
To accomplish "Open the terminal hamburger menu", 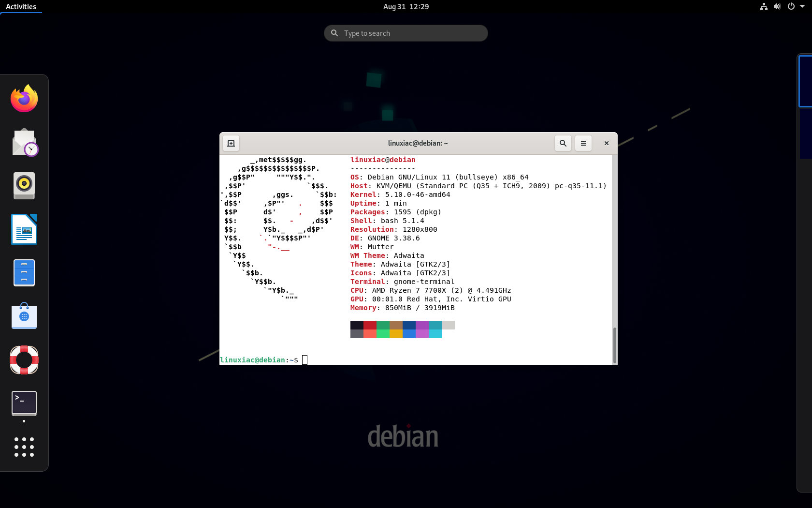I will point(583,143).
